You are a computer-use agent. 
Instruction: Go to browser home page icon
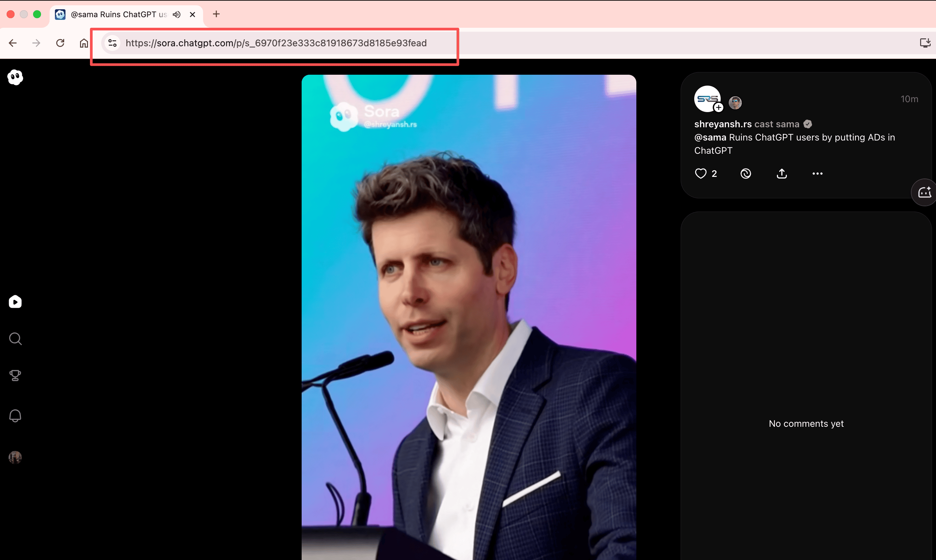84,43
